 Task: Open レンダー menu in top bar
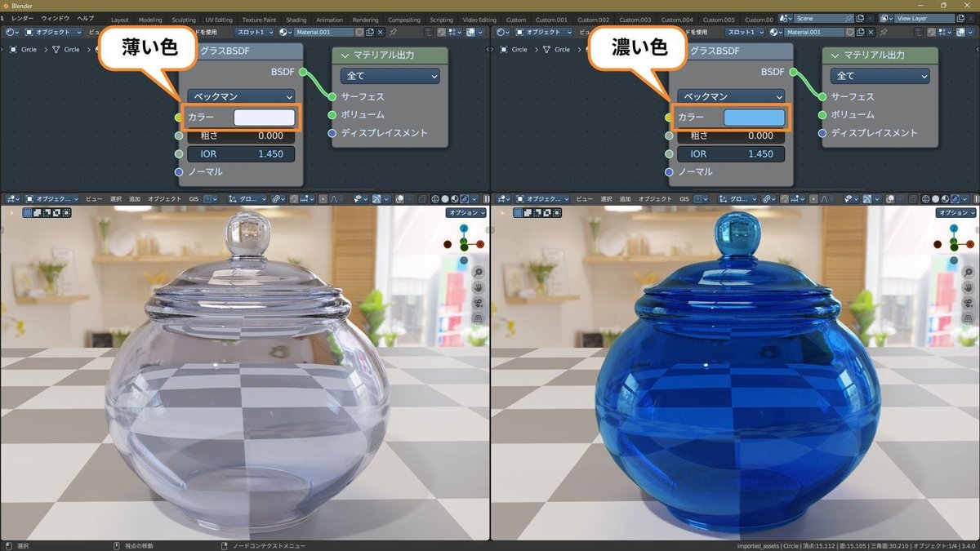pyautogui.click(x=23, y=18)
